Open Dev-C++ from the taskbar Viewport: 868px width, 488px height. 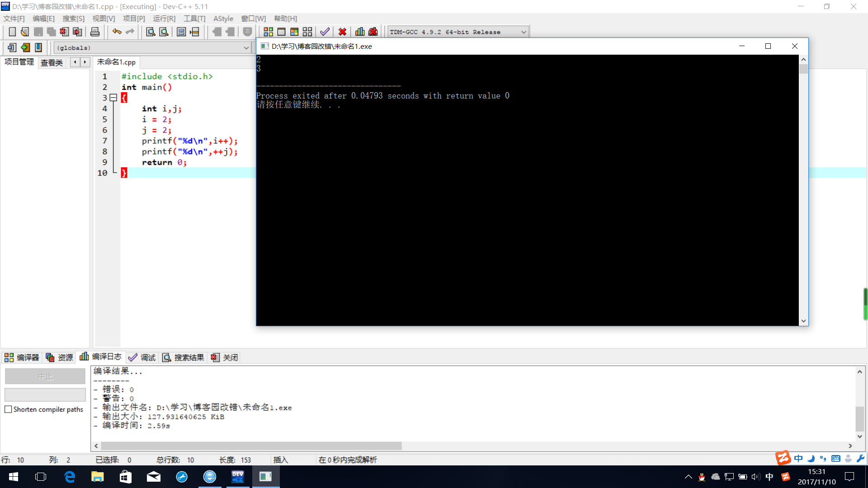click(238, 477)
